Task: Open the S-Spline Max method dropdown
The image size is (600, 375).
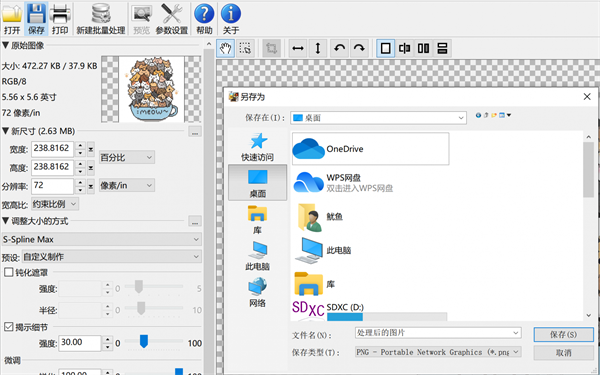Action: 101,239
